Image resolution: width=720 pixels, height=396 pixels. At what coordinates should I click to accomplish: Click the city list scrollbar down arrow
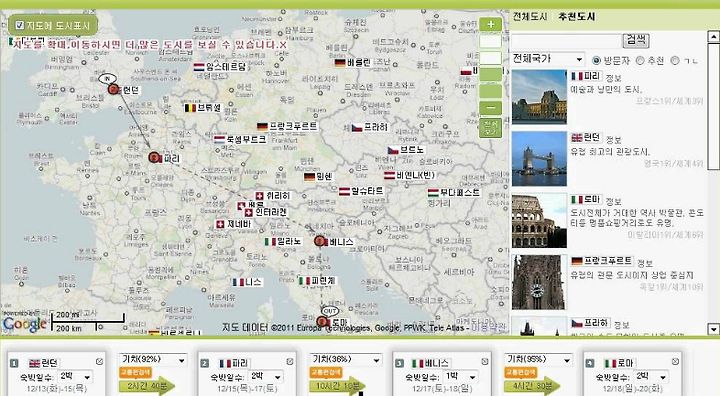click(x=714, y=329)
